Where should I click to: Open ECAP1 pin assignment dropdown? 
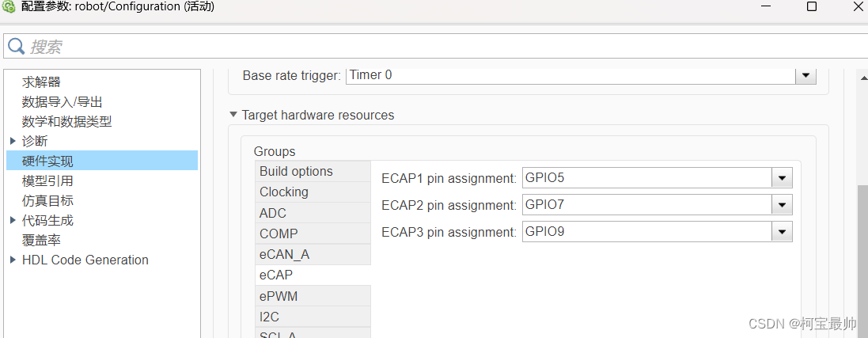782,178
